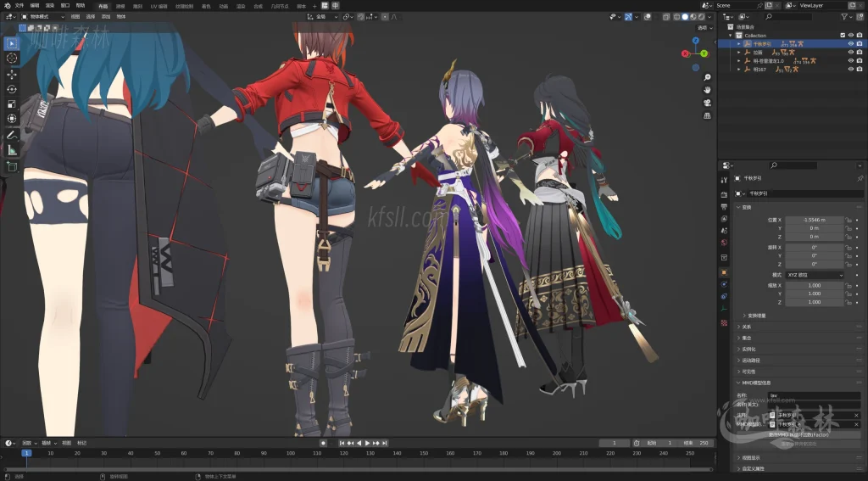Click scale X value field 1.000
Screen dimensions: 868x481
tap(815, 285)
